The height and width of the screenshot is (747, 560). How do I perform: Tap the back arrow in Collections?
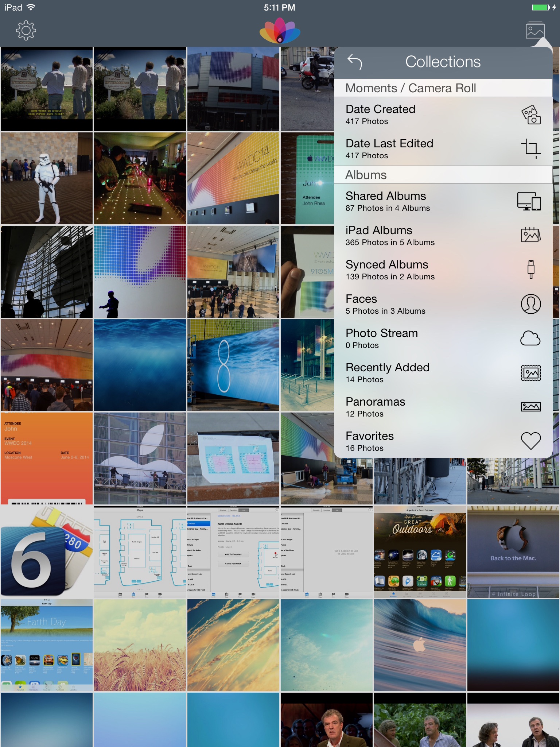[354, 62]
